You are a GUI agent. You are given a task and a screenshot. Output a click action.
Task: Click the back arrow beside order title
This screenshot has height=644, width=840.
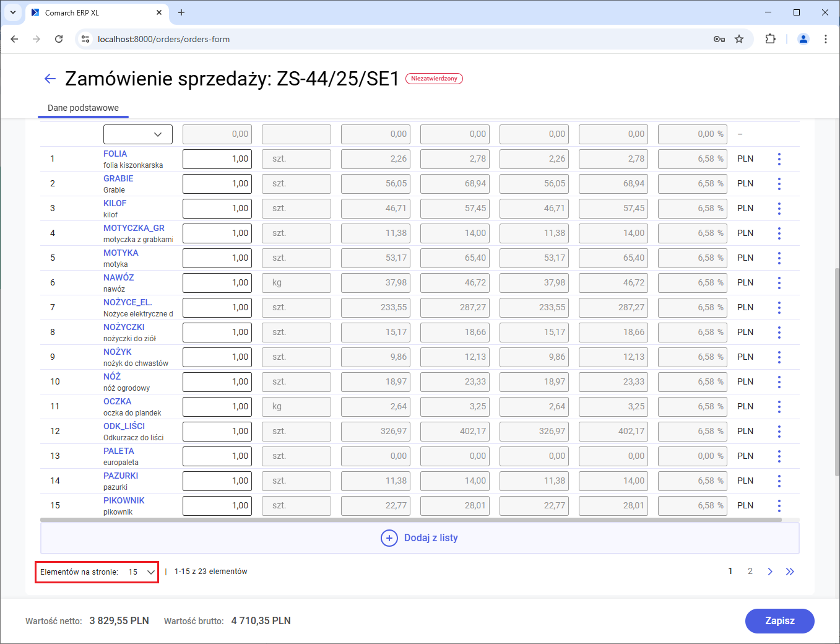[50, 79]
